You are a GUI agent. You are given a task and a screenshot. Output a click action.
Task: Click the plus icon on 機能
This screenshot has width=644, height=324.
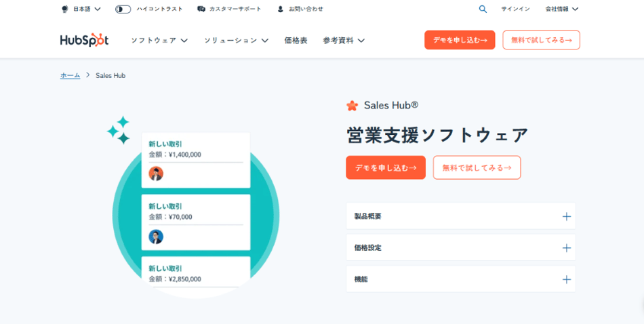pos(566,280)
